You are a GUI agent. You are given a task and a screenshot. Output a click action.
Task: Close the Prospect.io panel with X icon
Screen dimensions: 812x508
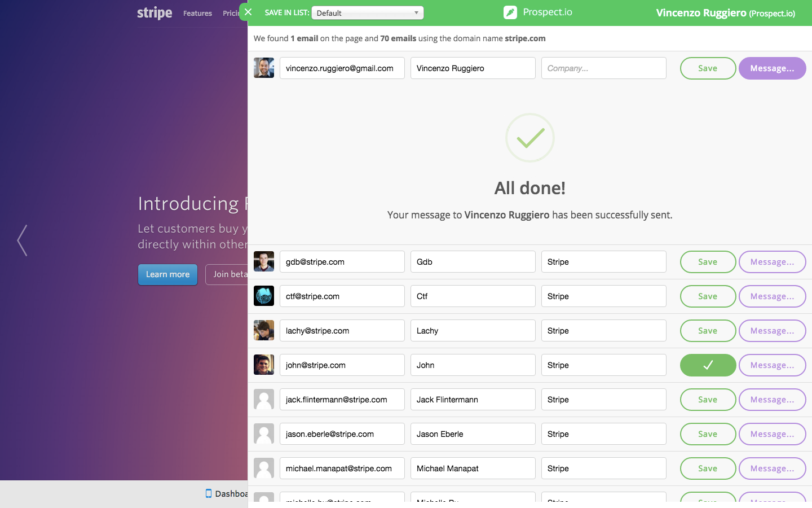click(x=248, y=12)
